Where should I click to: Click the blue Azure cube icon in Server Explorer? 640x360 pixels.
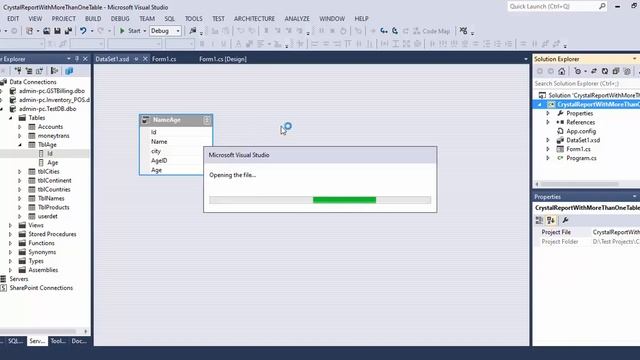click(69, 71)
